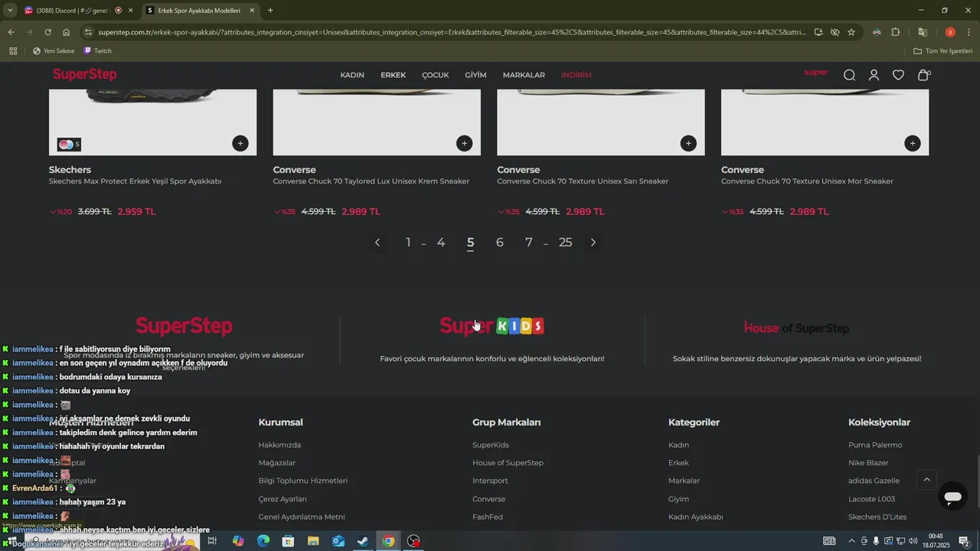Screen dimensions: 980x551
Task: Go to page 4 in pagination
Action: click(x=441, y=243)
